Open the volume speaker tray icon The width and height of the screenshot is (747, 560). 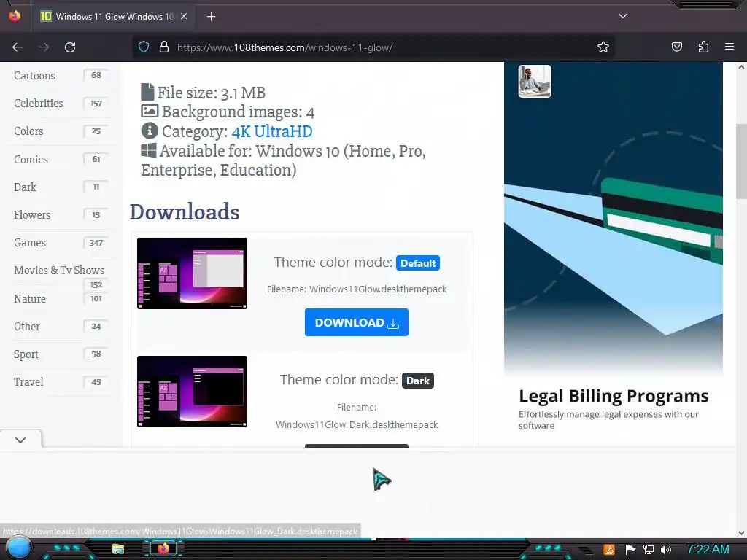tap(665, 550)
